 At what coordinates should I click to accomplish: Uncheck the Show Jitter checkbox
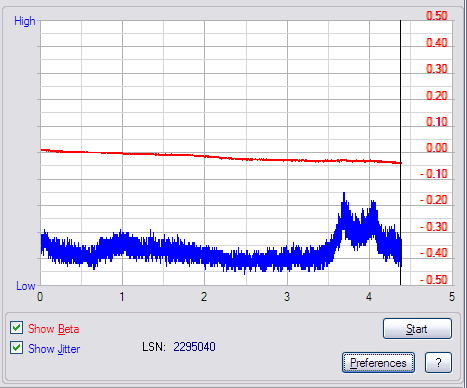coord(16,348)
